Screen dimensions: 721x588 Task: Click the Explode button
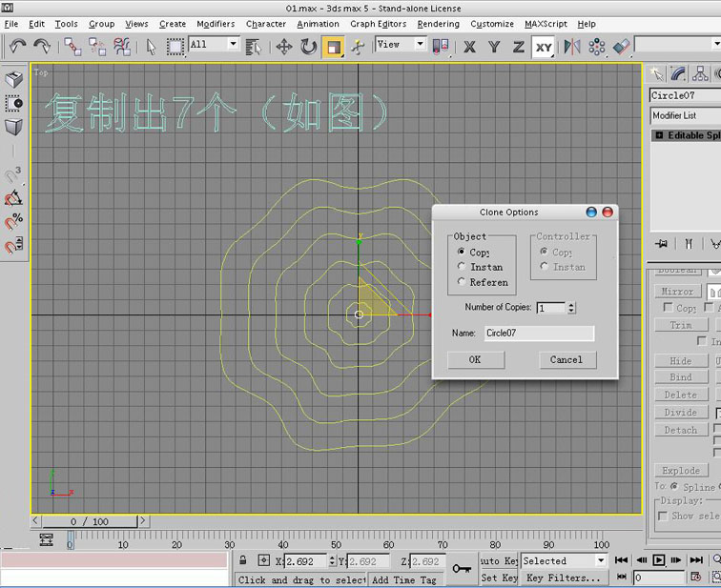tap(681, 471)
